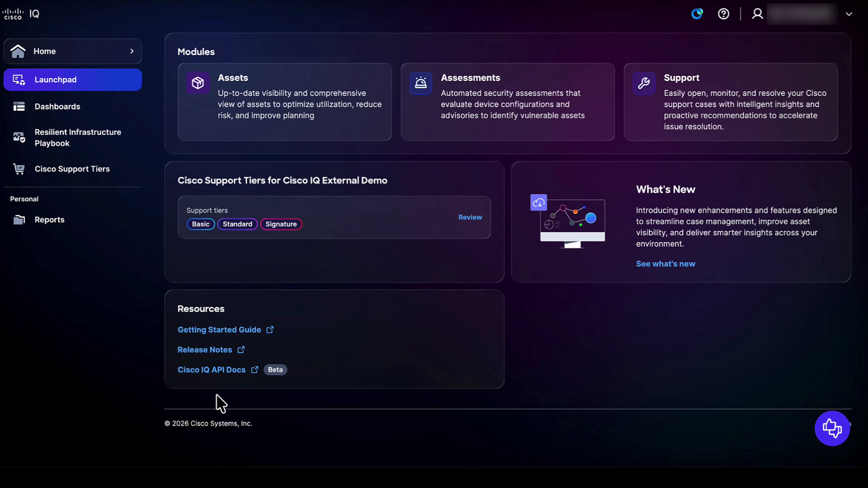Click the Resilient Infrastructure Playbook icon

point(19,137)
